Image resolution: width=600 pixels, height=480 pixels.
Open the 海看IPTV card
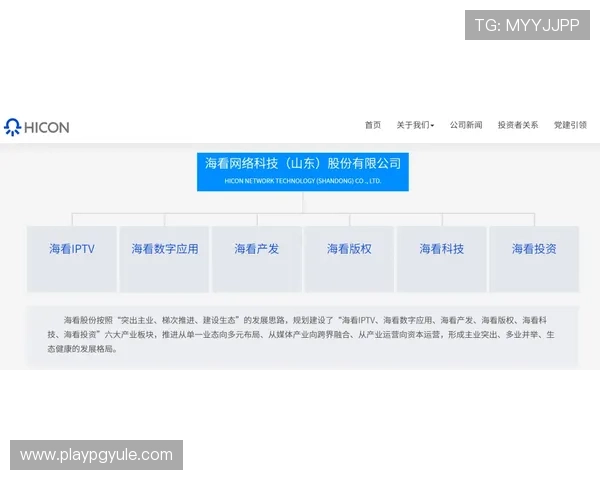pos(72,259)
